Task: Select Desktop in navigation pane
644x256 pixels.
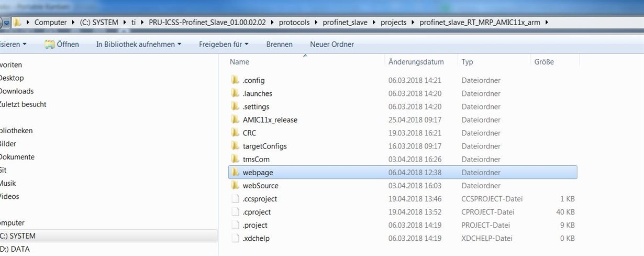Action: (12, 78)
